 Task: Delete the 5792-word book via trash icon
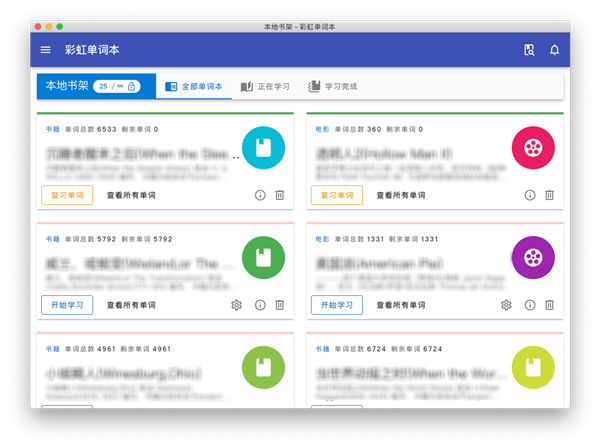(x=280, y=305)
